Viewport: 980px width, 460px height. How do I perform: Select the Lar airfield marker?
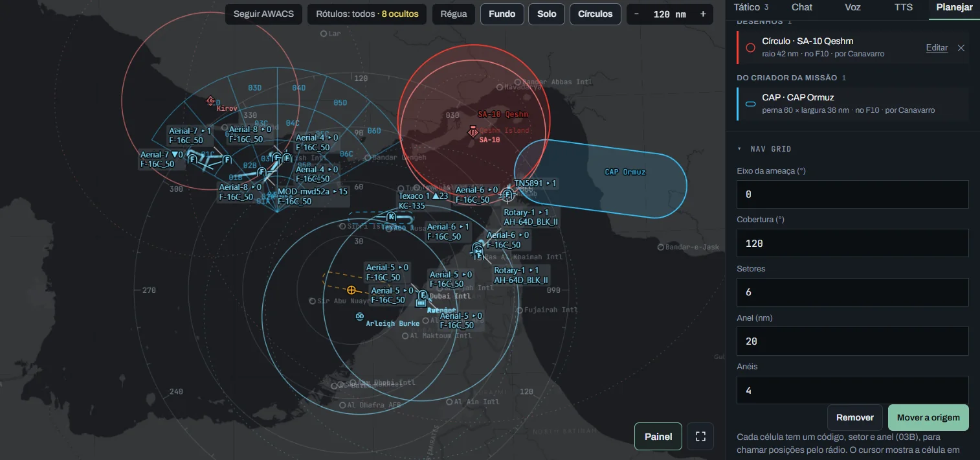[x=324, y=33]
